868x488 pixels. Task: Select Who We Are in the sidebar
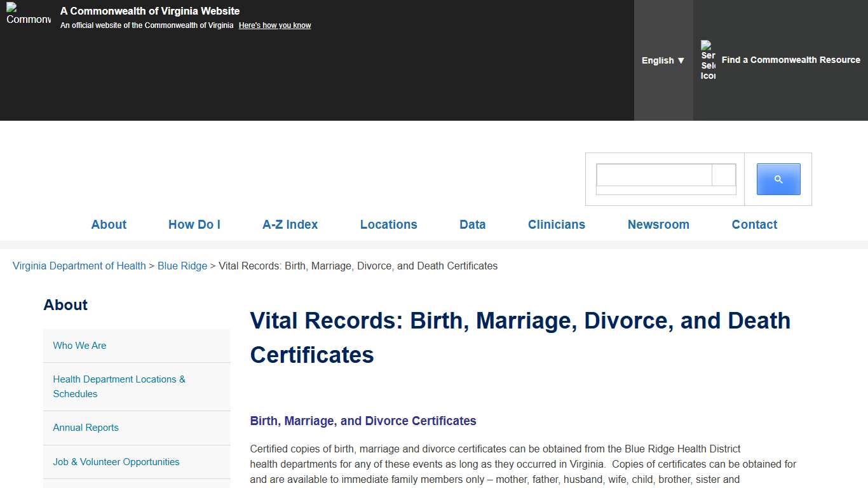[79, 346]
